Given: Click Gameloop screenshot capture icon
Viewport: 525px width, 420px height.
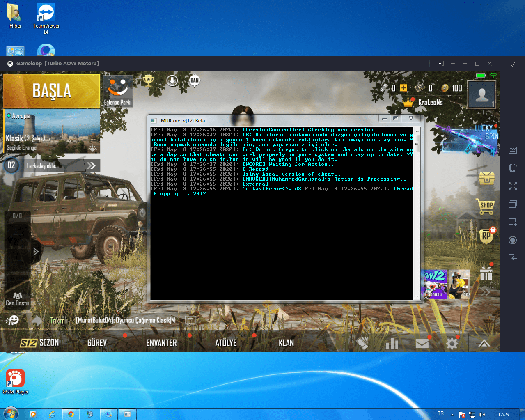Looking at the screenshot, I should 513,222.
